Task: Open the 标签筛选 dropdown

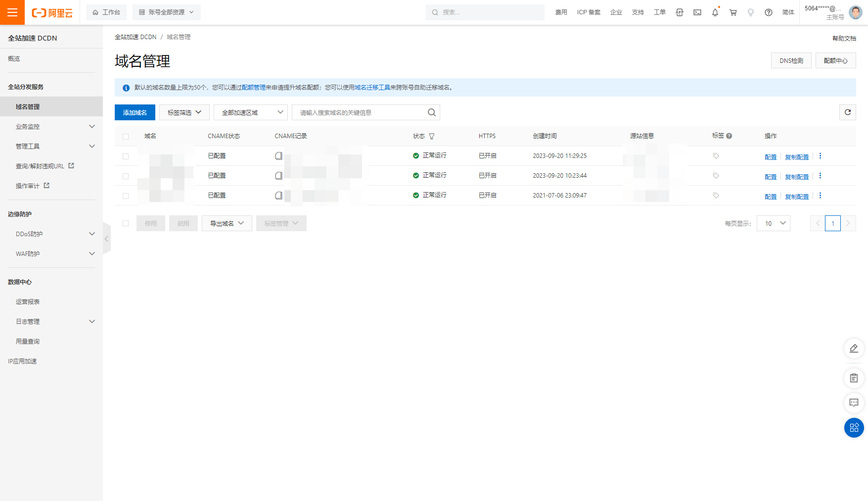Action: [184, 112]
